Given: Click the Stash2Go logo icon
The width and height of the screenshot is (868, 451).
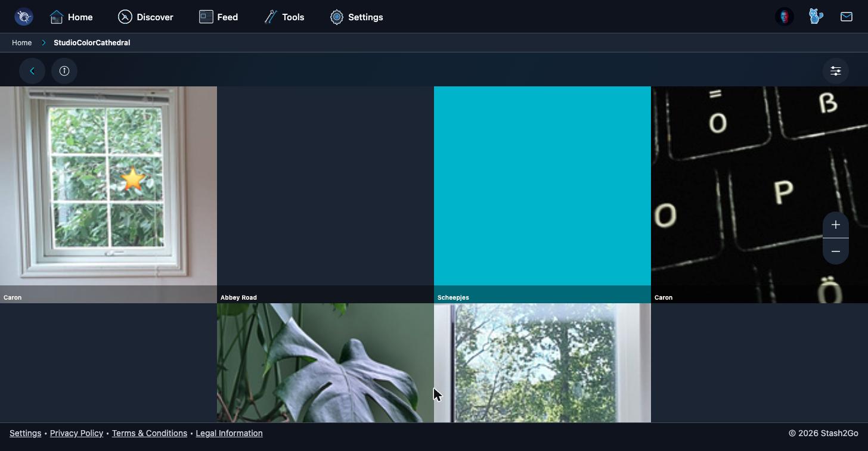Looking at the screenshot, I should click(24, 17).
